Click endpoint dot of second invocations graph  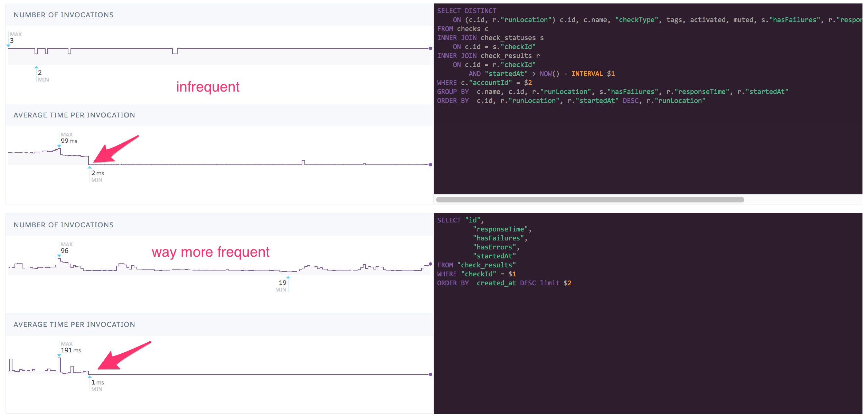point(430,264)
